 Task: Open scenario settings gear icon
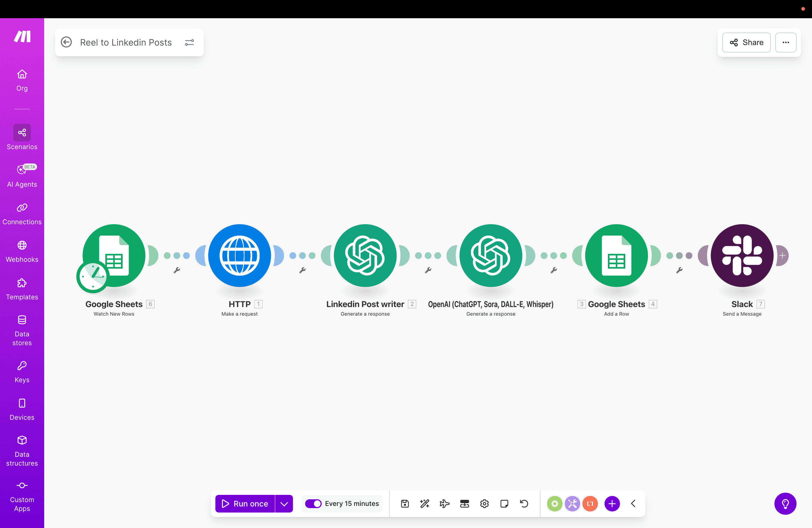(484, 503)
